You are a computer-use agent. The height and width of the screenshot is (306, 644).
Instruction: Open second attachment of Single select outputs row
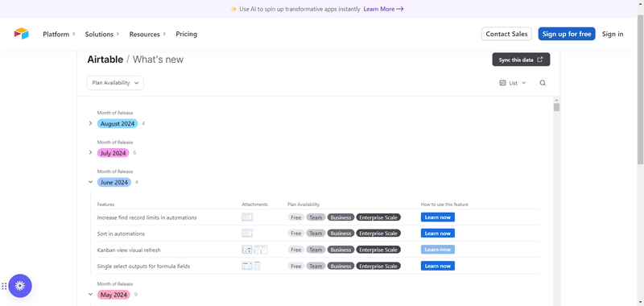pyautogui.click(x=257, y=266)
